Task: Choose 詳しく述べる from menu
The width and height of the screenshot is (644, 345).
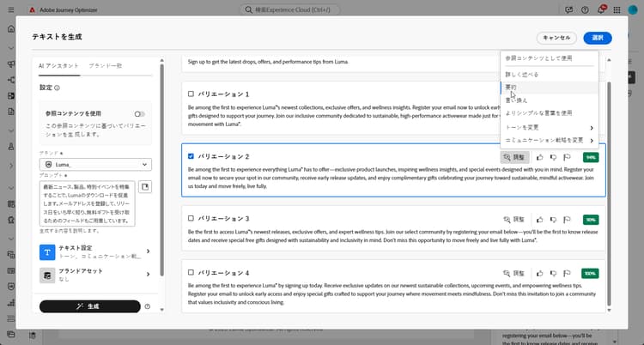Action: point(550,75)
